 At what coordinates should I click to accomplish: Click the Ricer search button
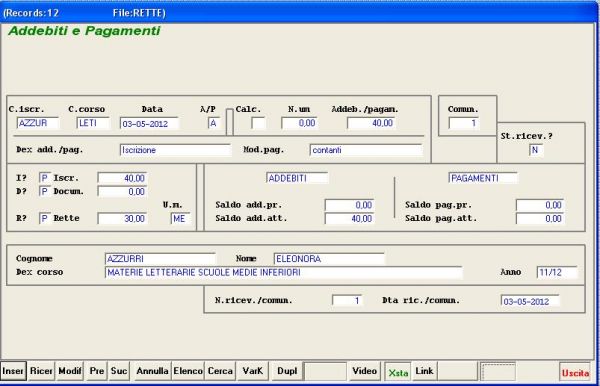click(41, 371)
